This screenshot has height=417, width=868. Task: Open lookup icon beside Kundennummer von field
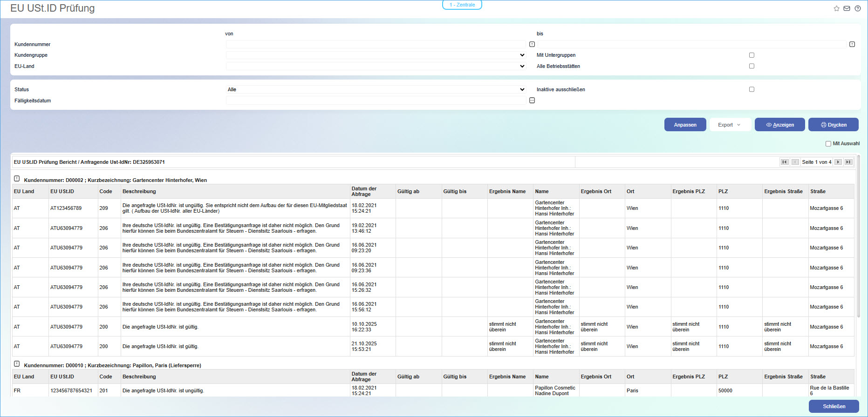point(532,44)
